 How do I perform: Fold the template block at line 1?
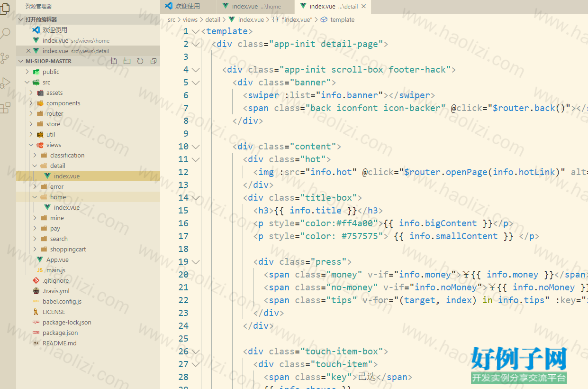(196, 31)
